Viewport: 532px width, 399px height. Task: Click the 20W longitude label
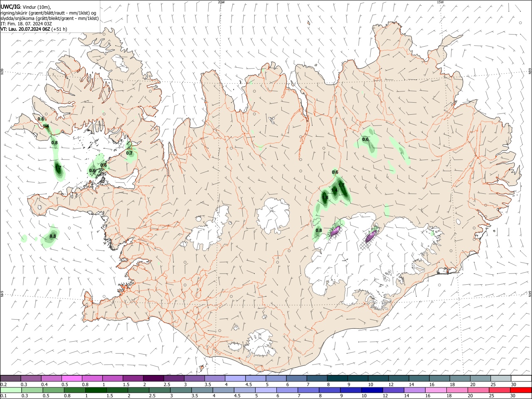[221, 2]
